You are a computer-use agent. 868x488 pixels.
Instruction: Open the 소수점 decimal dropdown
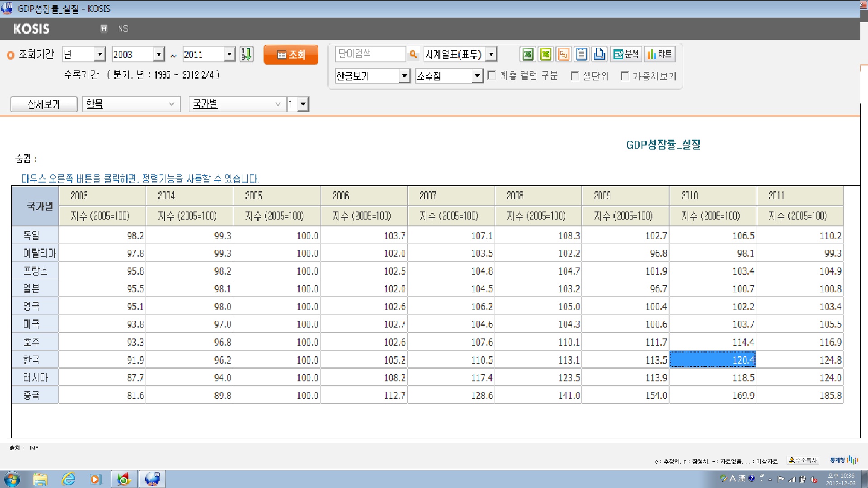(449, 75)
